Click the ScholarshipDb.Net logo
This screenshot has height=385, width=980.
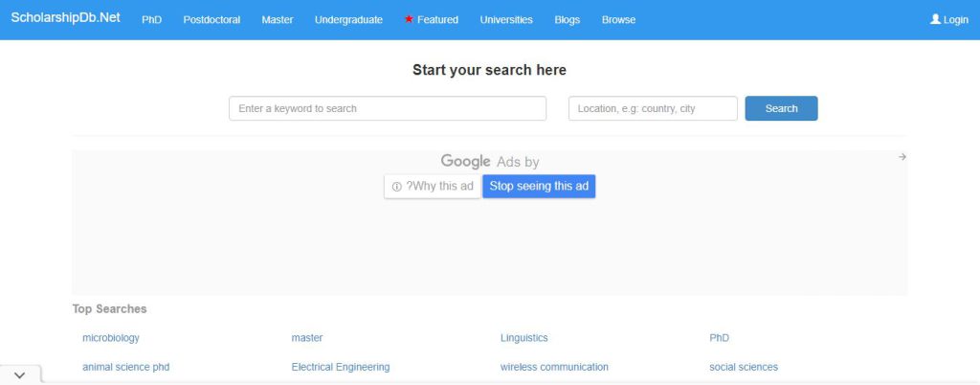coord(66,17)
